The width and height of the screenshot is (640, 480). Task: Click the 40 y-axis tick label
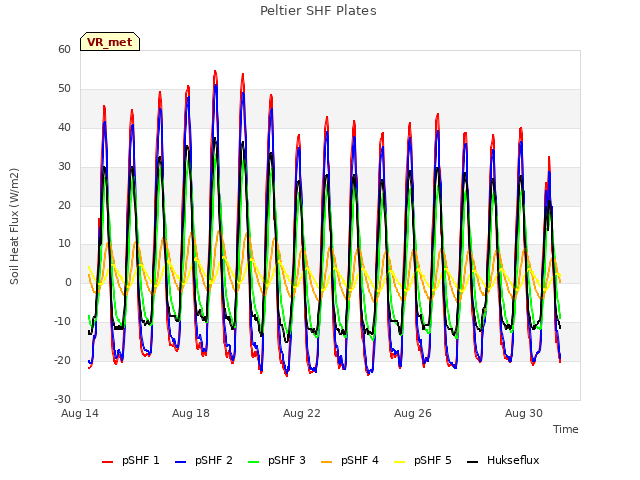[64, 128]
